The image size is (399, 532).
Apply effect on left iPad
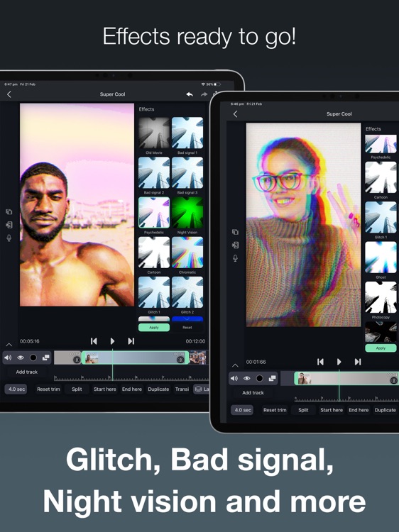(x=154, y=328)
